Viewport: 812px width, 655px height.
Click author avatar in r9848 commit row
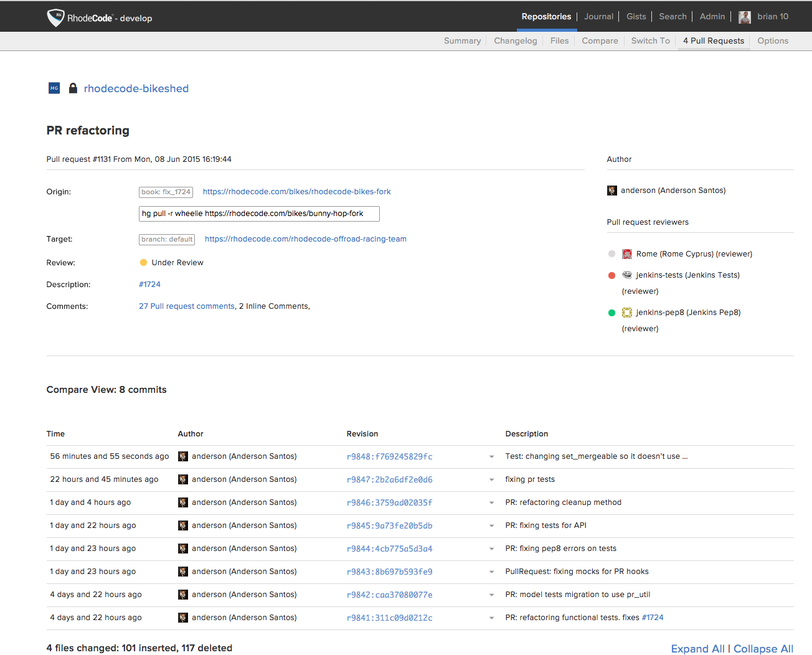[183, 456]
